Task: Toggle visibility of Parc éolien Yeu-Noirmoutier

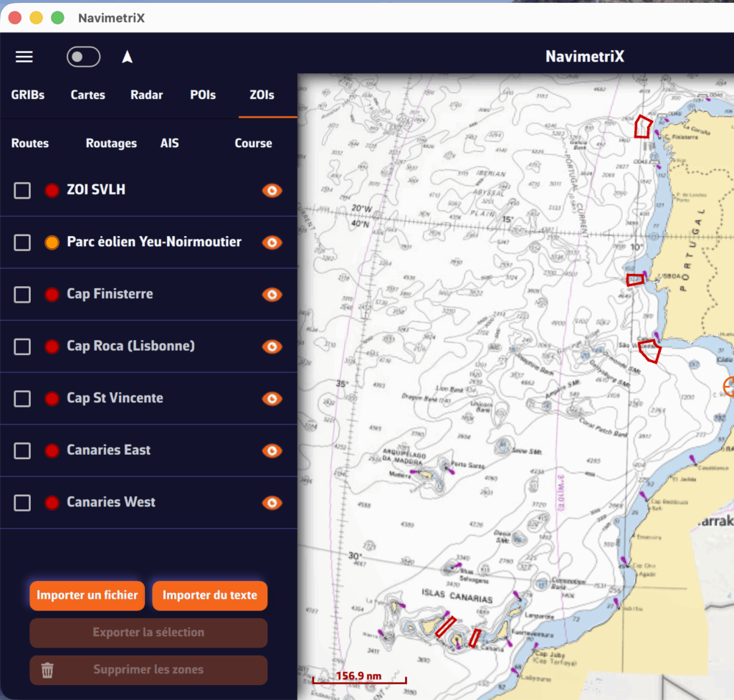Action: coord(272,242)
